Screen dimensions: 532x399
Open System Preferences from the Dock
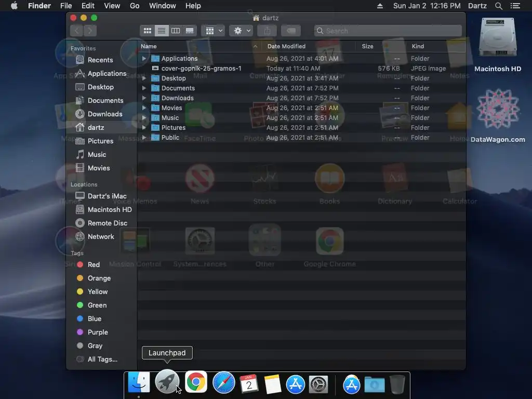tap(318, 384)
